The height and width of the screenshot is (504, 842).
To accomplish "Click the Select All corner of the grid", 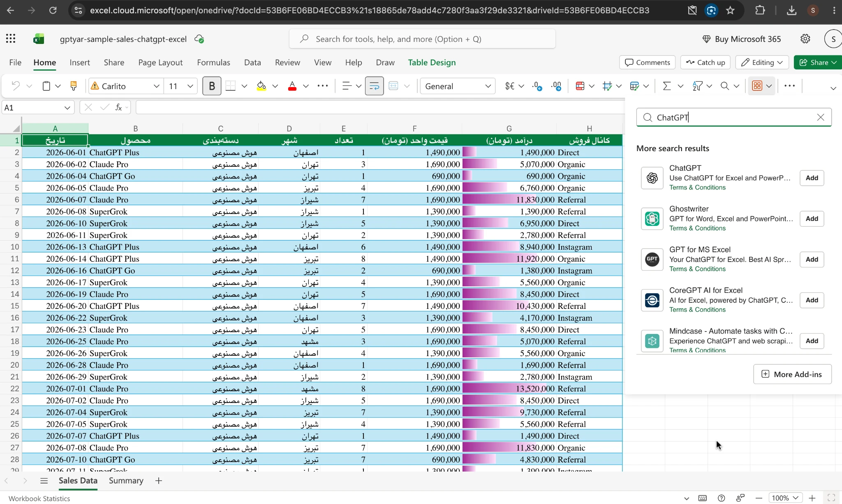I will 16,129.
